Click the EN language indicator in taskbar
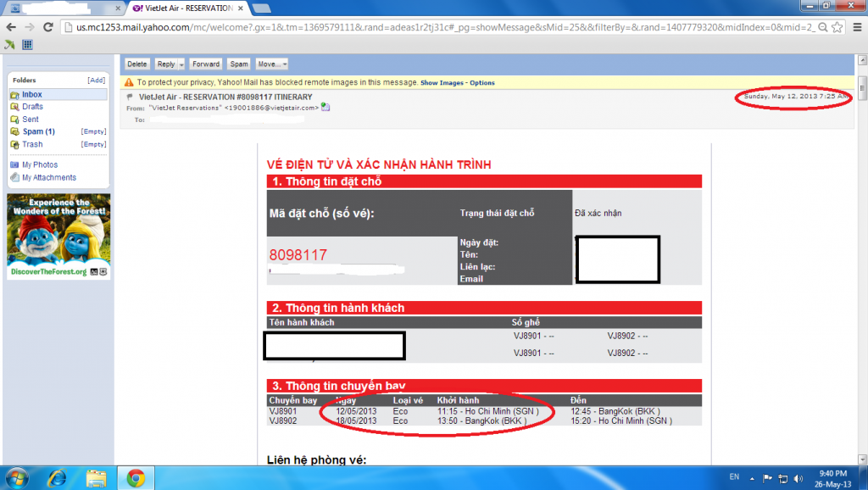868x490 pixels. (734, 476)
